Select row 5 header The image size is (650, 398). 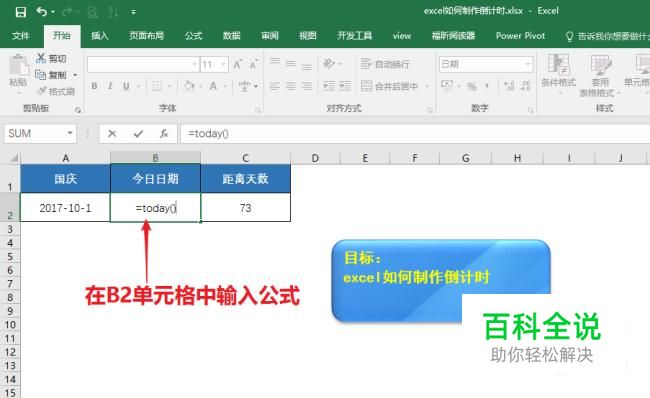[x=10, y=257]
